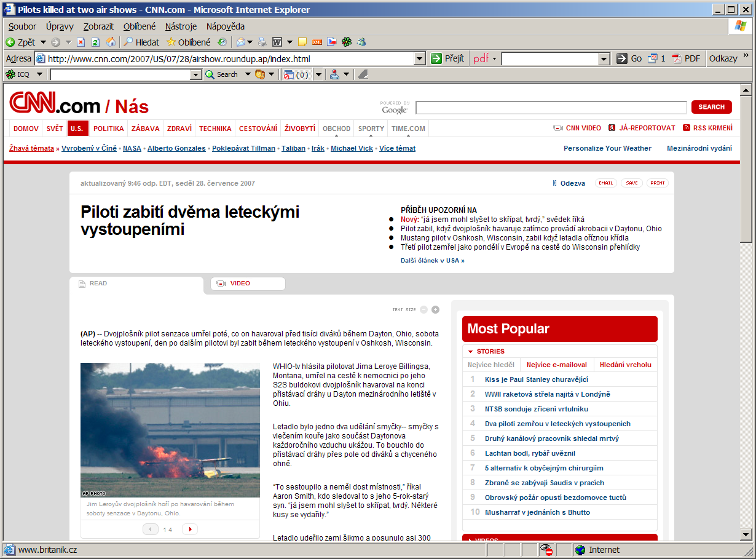Switch to the VIDEO tab of the article
The image size is (756, 559).
coord(248,283)
